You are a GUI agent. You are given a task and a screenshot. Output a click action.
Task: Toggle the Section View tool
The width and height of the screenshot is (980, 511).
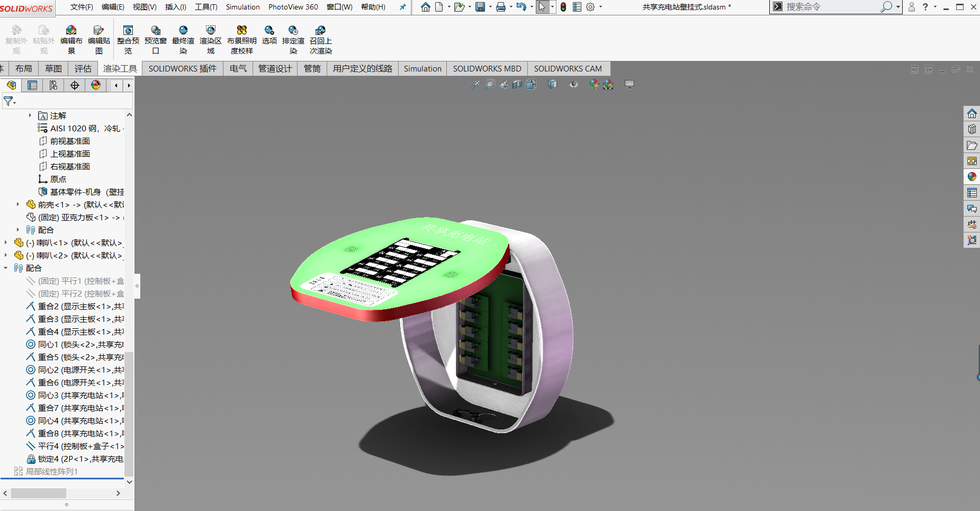click(x=517, y=84)
